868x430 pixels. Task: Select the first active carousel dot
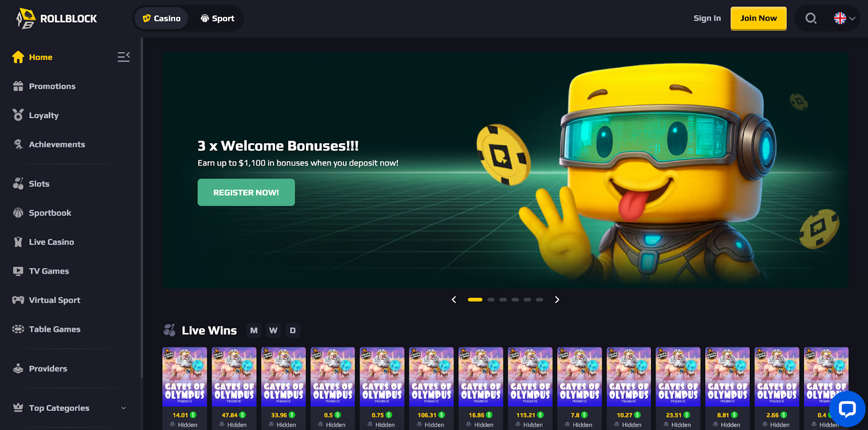(x=475, y=299)
